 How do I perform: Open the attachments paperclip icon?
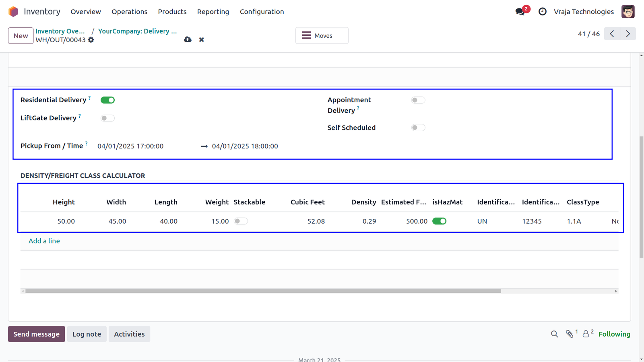coord(570,334)
